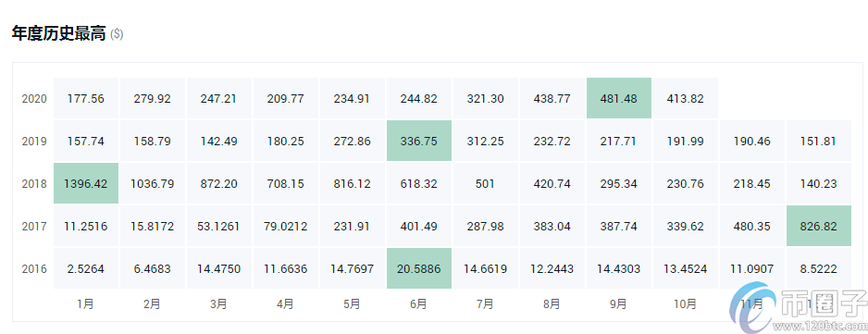
Task: Select the 2019 year row label
Action: coord(34,142)
